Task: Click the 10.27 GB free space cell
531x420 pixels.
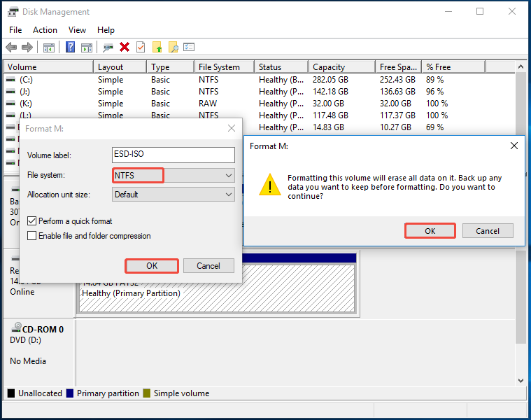Action: coord(395,127)
